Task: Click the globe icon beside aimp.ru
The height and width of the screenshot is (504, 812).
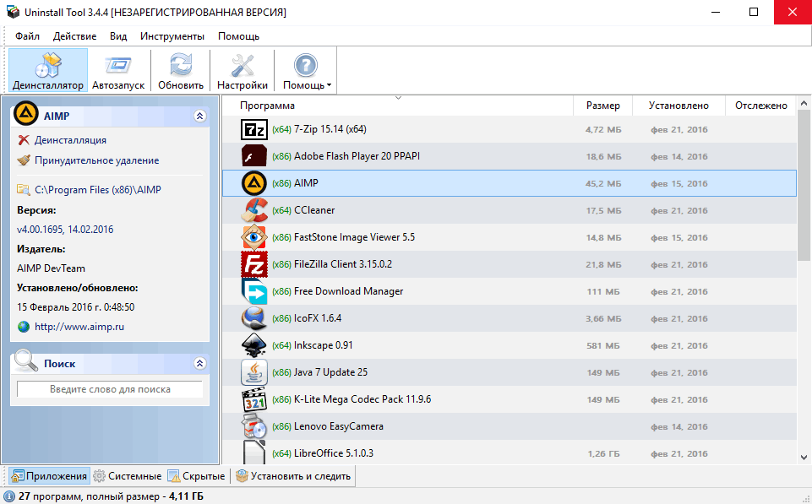Action: [24, 327]
